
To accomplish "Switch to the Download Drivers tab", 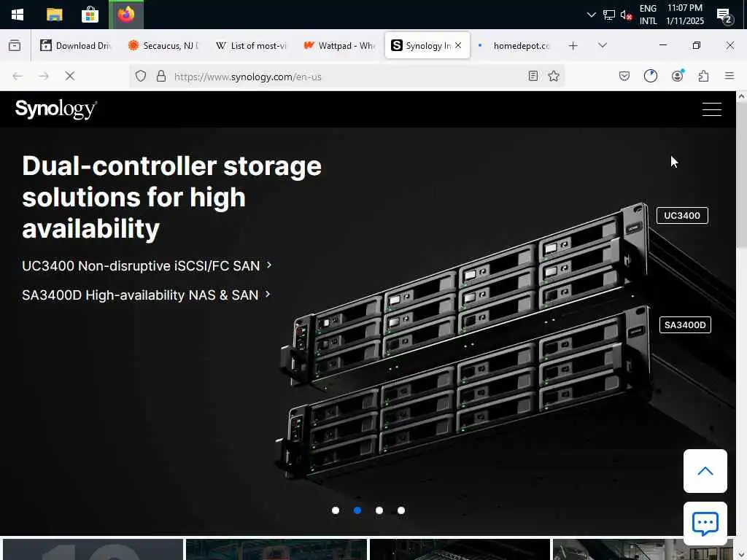I will tap(76, 46).
